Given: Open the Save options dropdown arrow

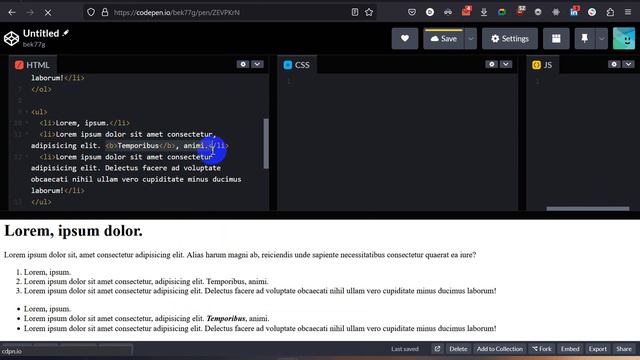Looking at the screenshot, I should click(471, 38).
